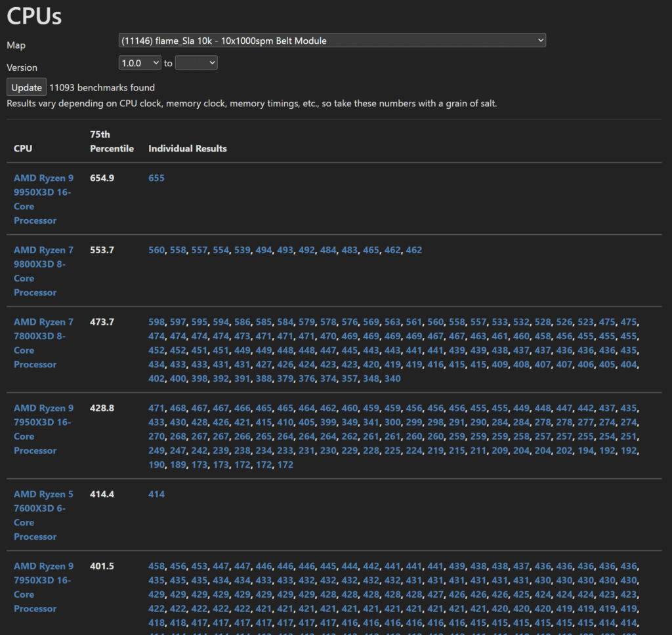Viewport: 672px width, 635px height.
Task: Open the 190 individual result
Action: 156,464
